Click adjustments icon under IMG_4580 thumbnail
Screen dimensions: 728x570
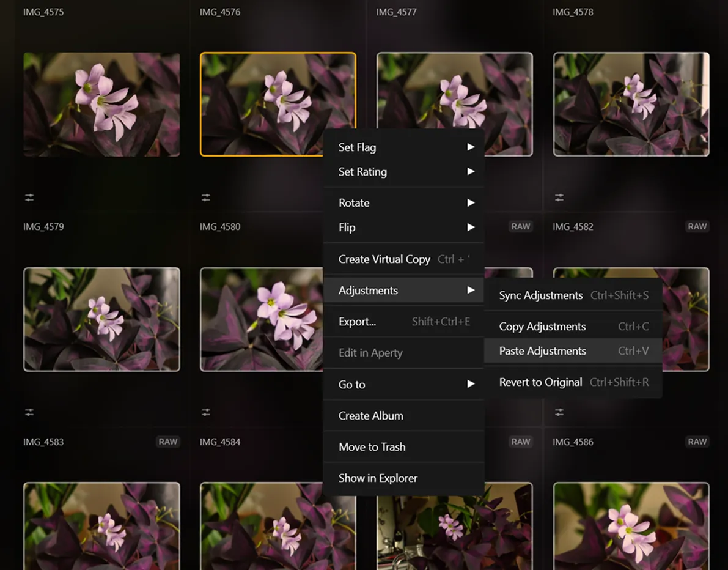pyautogui.click(x=206, y=412)
